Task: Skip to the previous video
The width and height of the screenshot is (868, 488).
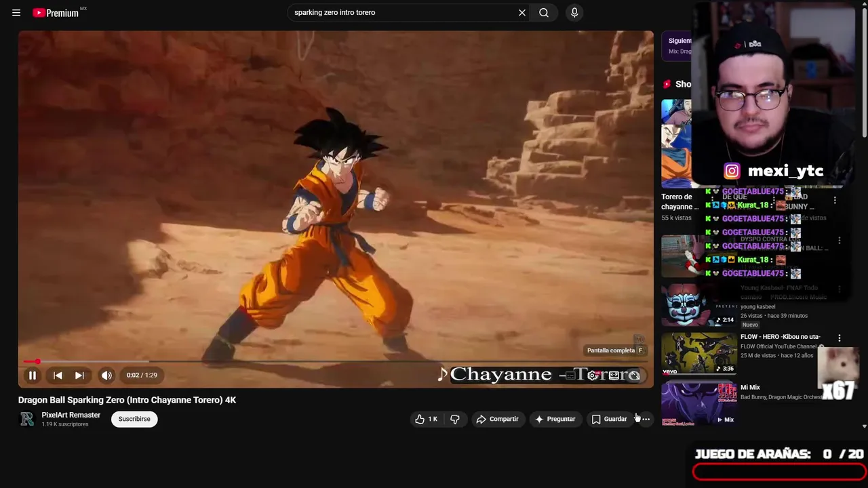Action: click(58, 375)
